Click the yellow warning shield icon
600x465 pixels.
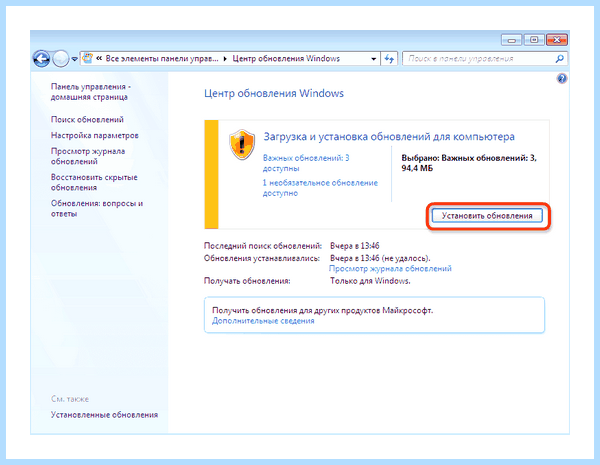tap(242, 144)
